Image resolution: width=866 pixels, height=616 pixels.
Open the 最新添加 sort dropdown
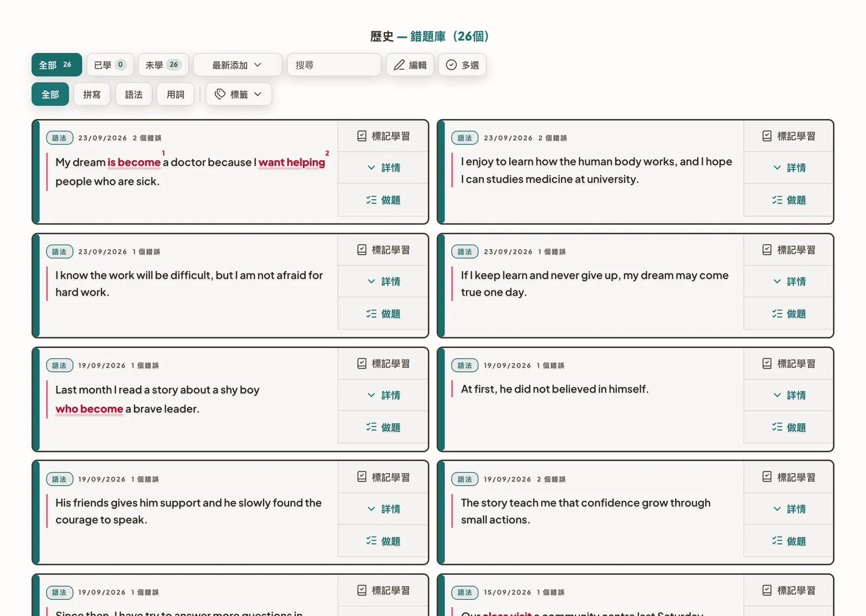tap(238, 65)
